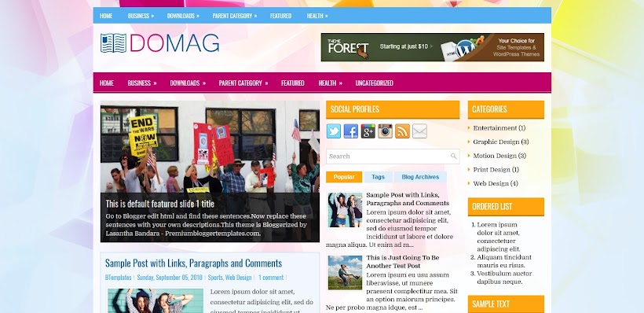Viewport: 644px width, 313px height.
Task: Open popular post thumbnail of jumping girls
Action: (x=345, y=210)
